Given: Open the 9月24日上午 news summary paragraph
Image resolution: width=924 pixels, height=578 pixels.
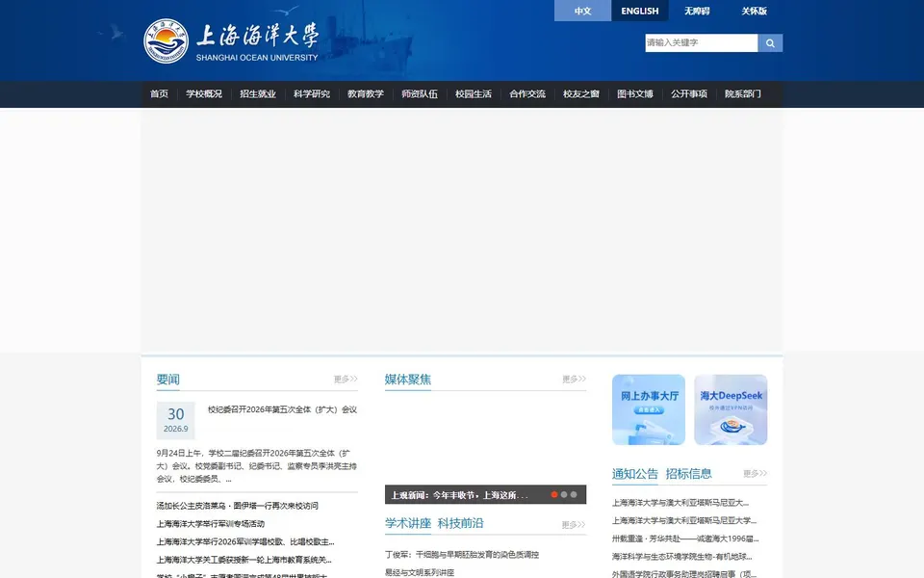Looking at the screenshot, I should (x=256, y=466).
